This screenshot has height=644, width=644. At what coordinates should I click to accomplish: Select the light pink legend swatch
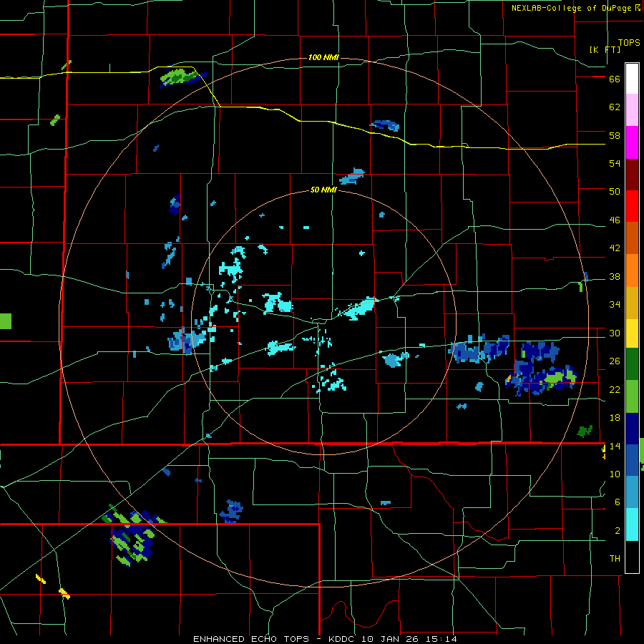pos(632,110)
